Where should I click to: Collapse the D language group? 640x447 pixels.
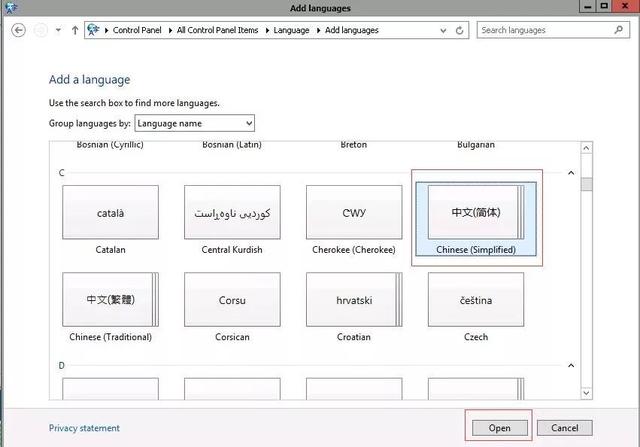point(571,366)
